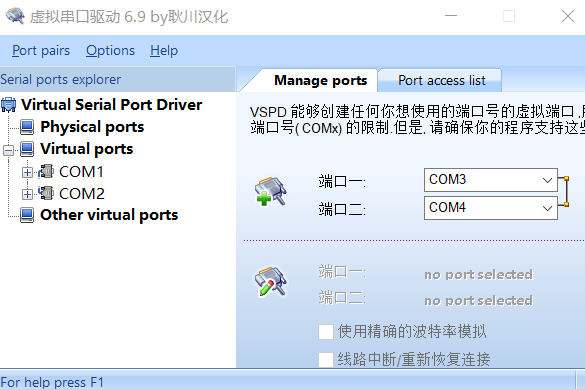Click the Other virtual ports computer icon
The image size is (585, 389).
point(27,215)
